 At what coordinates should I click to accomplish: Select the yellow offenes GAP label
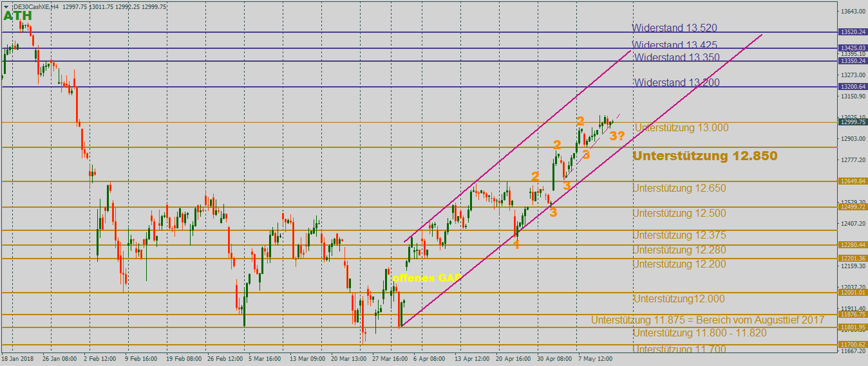(x=426, y=278)
